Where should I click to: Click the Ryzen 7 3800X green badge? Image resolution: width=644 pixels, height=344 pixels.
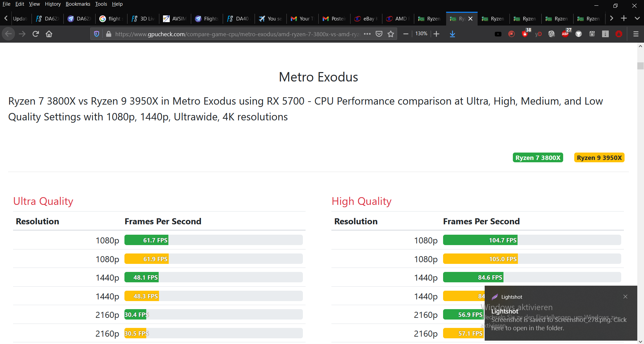coord(538,158)
